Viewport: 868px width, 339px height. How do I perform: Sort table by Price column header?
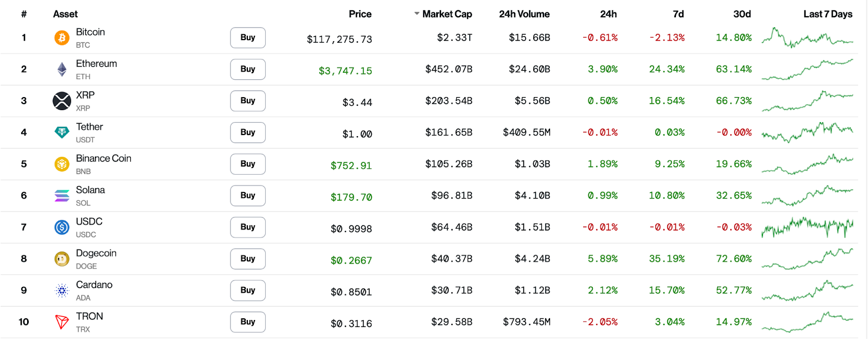click(x=360, y=14)
